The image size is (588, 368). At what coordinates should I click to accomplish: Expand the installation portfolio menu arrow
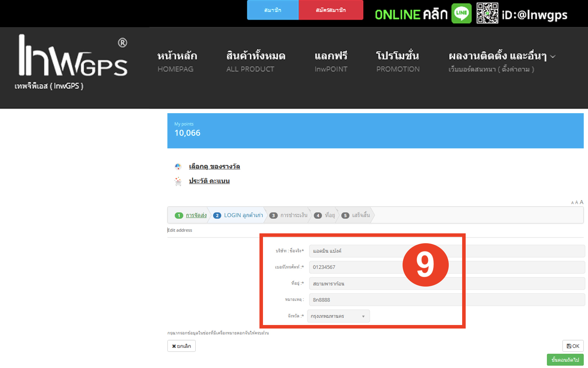[x=553, y=56]
